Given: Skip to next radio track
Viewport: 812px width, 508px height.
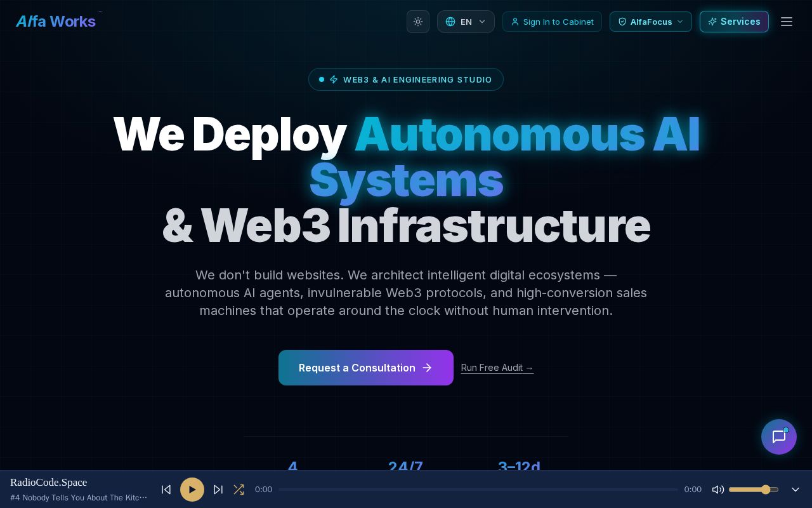Looking at the screenshot, I should 218,490.
